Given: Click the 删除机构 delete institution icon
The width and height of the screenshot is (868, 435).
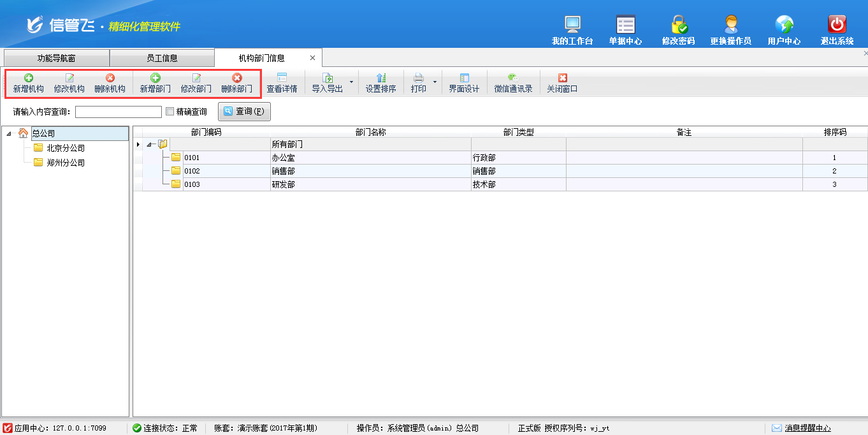Looking at the screenshot, I should tap(110, 78).
